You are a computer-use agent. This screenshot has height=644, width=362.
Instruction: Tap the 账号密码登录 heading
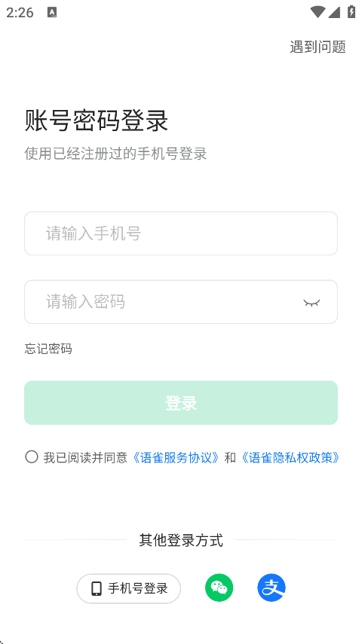[97, 121]
